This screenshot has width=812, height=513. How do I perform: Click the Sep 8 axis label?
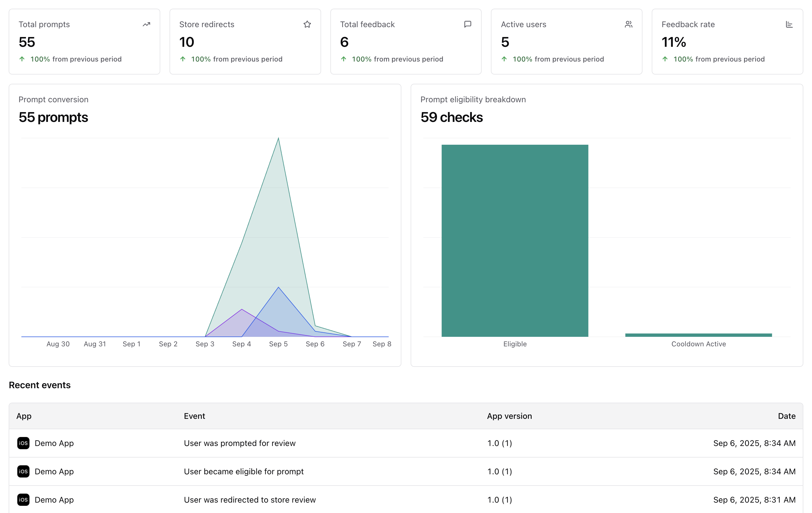pos(382,344)
